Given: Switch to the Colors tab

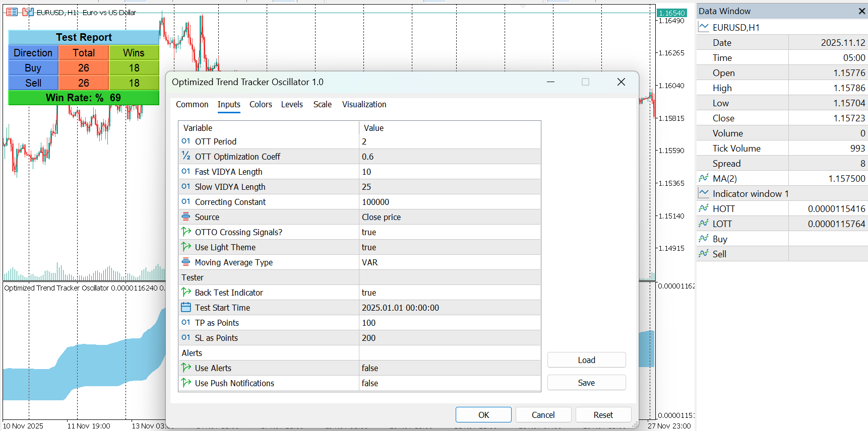Looking at the screenshot, I should [261, 104].
